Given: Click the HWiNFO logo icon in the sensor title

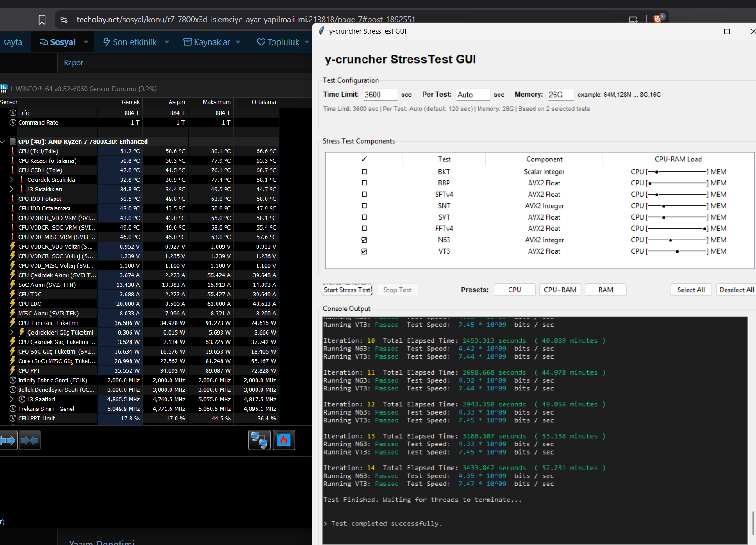Looking at the screenshot, I should (4, 89).
